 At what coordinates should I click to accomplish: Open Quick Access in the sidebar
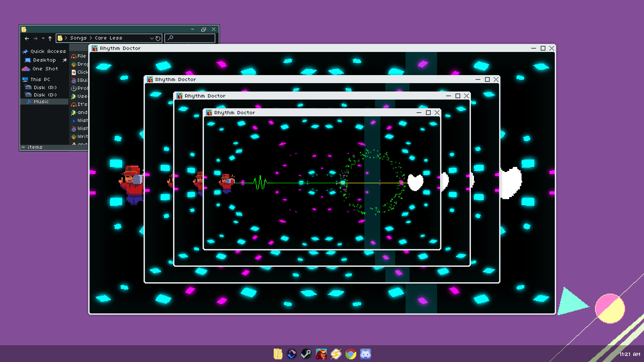tap(48, 51)
